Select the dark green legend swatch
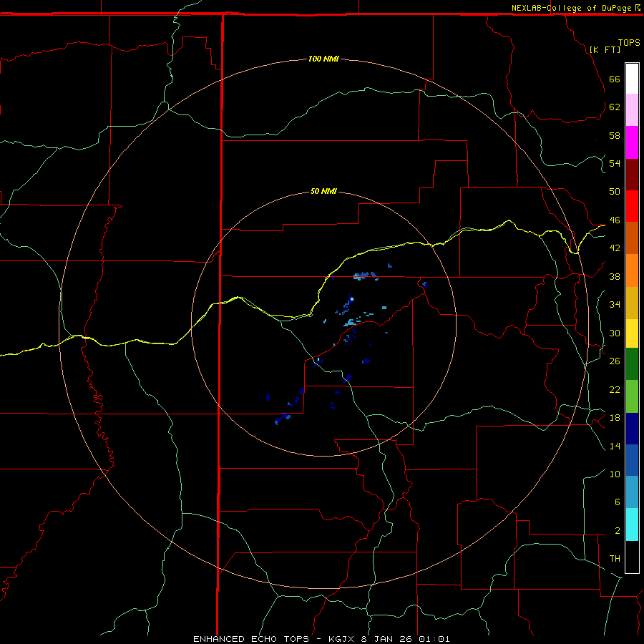644x644 pixels. click(632, 364)
